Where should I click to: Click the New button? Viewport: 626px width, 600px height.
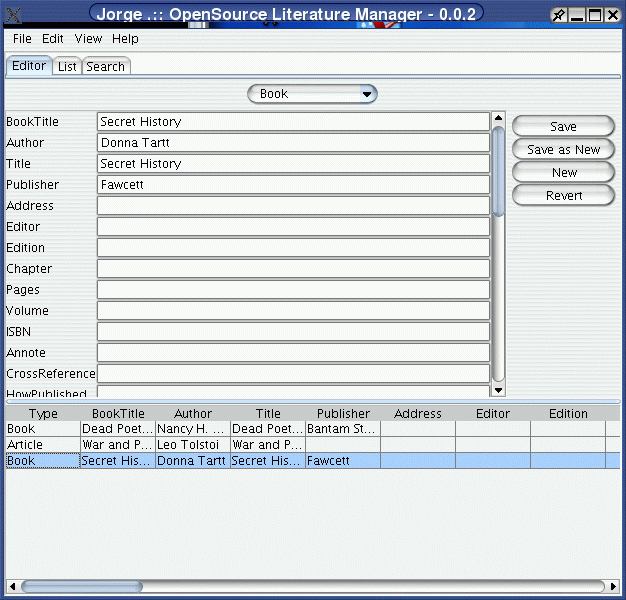[x=563, y=173]
